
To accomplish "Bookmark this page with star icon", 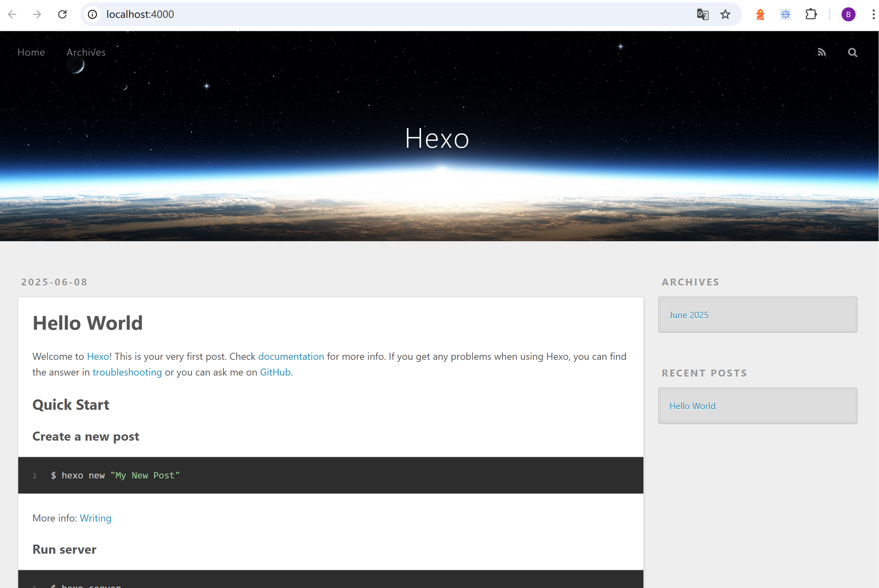I will (725, 14).
